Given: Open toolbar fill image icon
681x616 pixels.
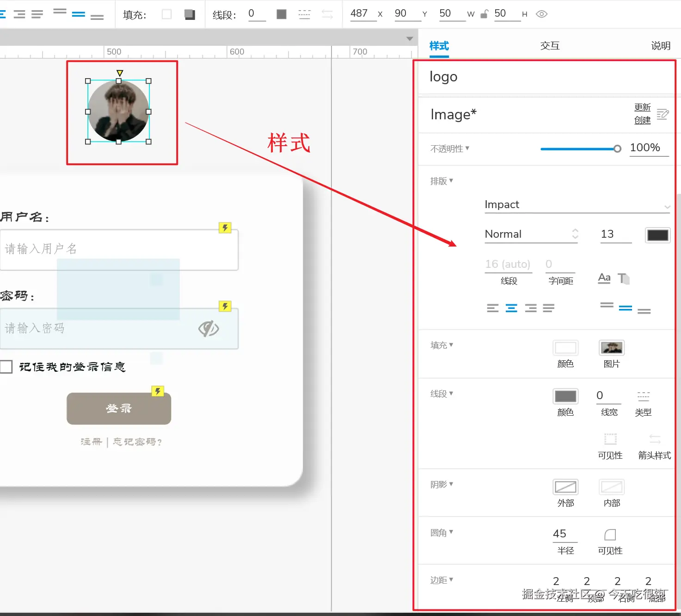Looking at the screenshot, I should tap(190, 14).
